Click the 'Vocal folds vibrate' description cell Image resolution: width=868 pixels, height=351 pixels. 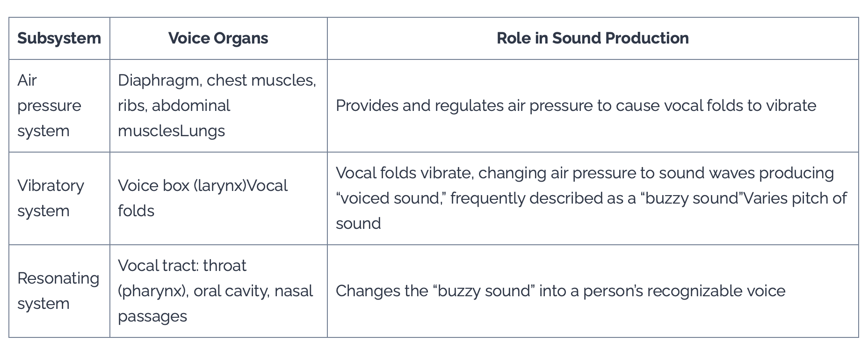[x=593, y=198]
